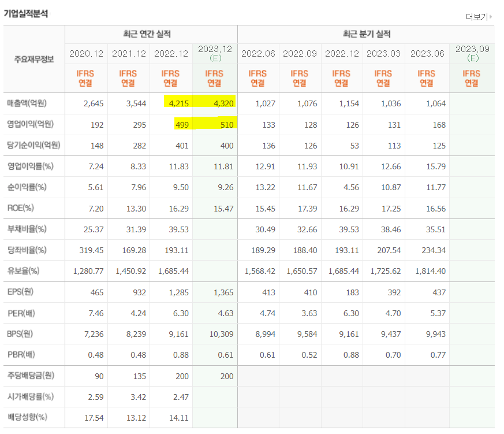This screenshot has width=504, height=434.
Task: Click the PER(배) row label
Action: [x=21, y=313]
